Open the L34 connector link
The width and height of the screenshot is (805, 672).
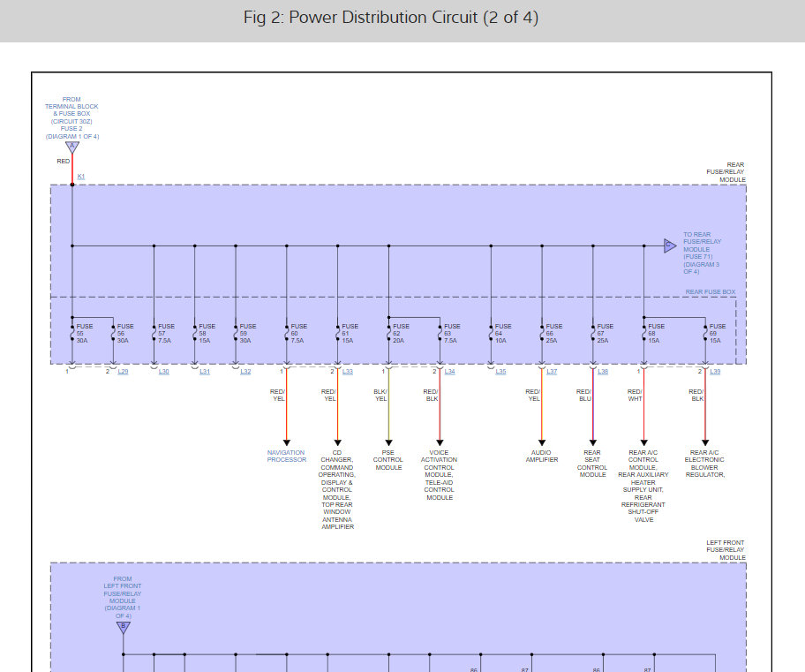coord(450,371)
